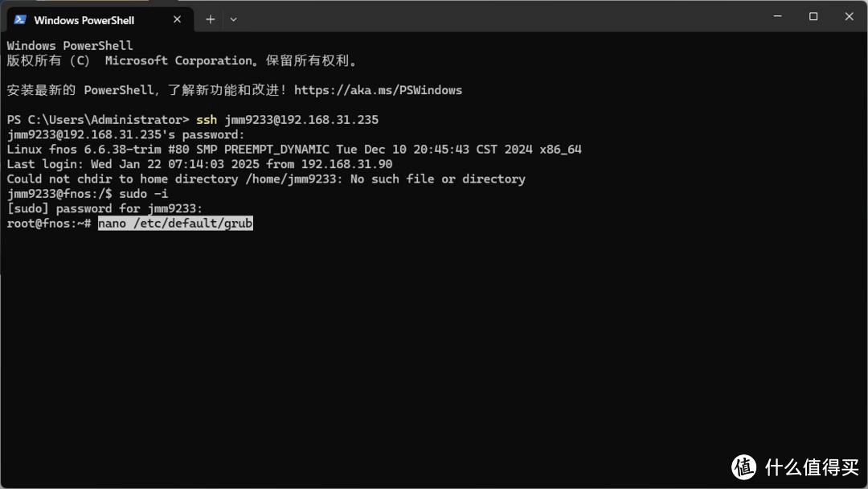Click the ssh command text
The image size is (868, 489).
click(207, 120)
